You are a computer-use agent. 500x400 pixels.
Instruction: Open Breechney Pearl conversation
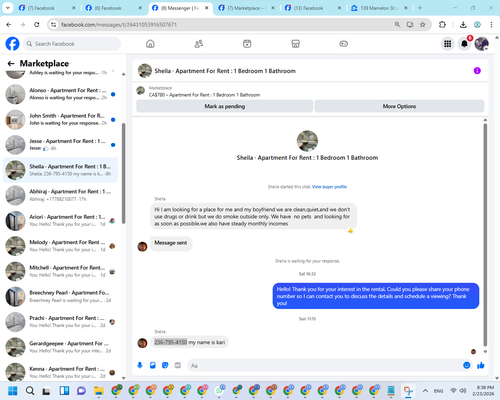pyautogui.click(x=60, y=297)
